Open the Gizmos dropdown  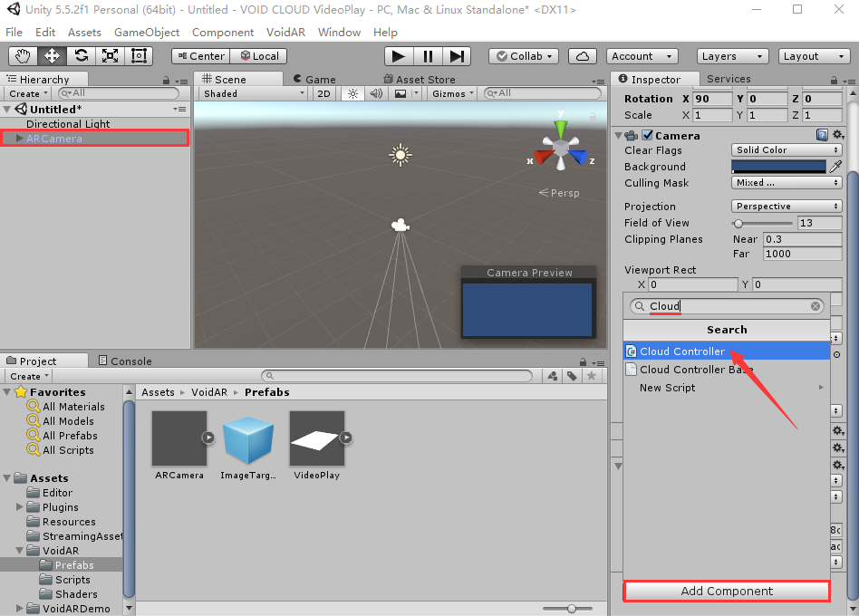(x=452, y=93)
